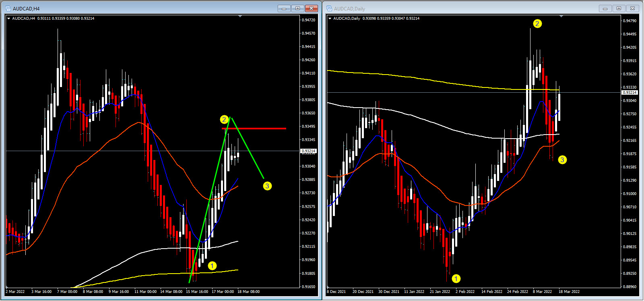
Task: Select yellow marker 2 on H4 chart
Action: tap(224, 119)
